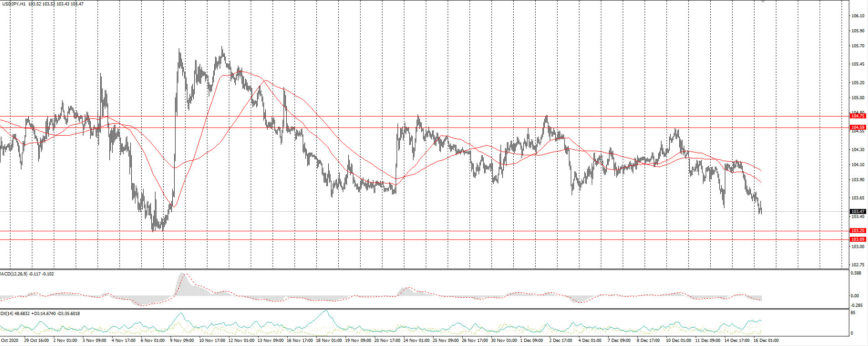This screenshot has width=868, height=346.
Task: Click the 103.65 price scale value
Action: click(x=858, y=198)
